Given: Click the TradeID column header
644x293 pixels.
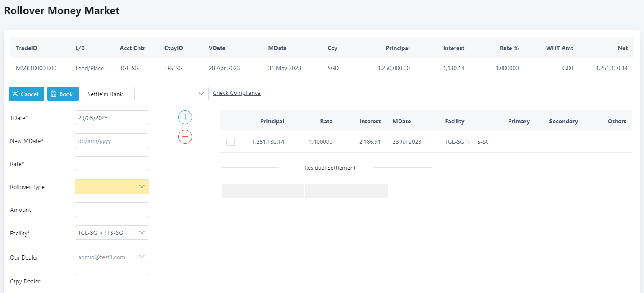Looking at the screenshot, I should click(x=27, y=48).
